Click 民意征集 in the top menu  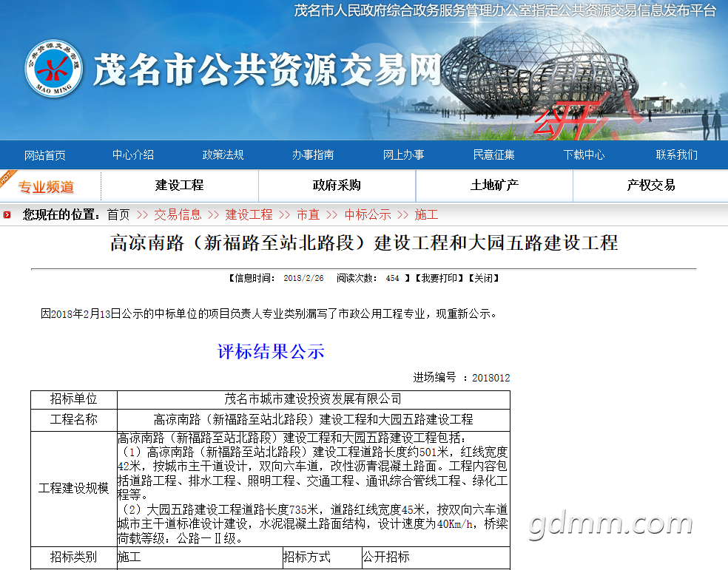(493, 155)
